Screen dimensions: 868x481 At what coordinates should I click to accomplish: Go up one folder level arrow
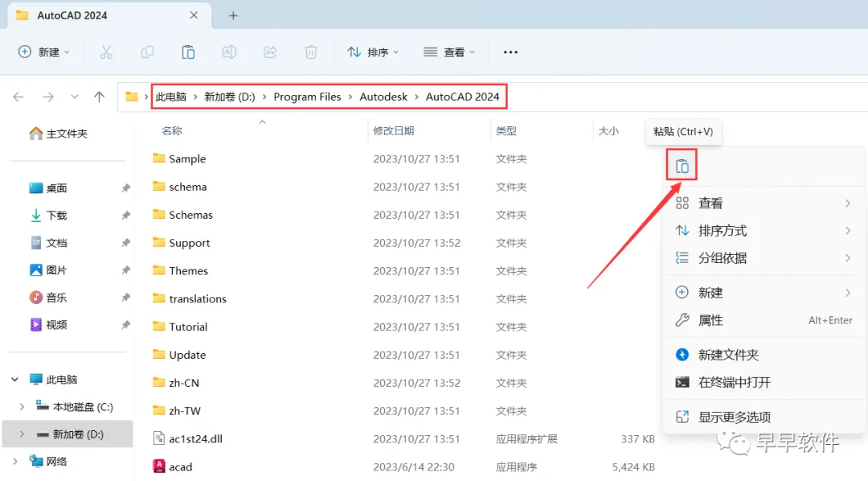99,97
